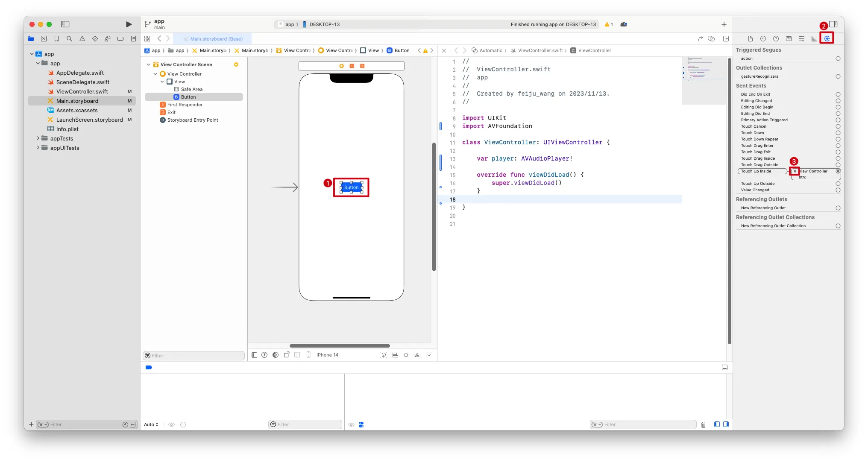Click the Library plus button in toolbar
This screenshot has width=868, height=462.
click(x=724, y=24)
